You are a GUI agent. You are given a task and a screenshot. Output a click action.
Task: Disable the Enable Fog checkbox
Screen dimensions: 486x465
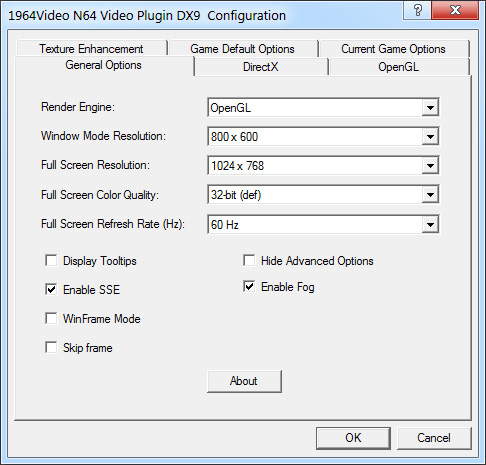[249, 286]
